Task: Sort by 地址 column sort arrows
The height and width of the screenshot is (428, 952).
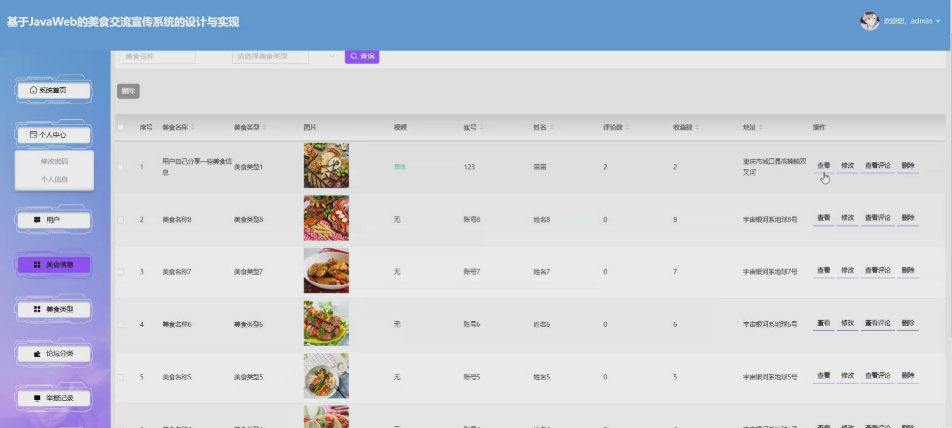Action: coord(761,127)
